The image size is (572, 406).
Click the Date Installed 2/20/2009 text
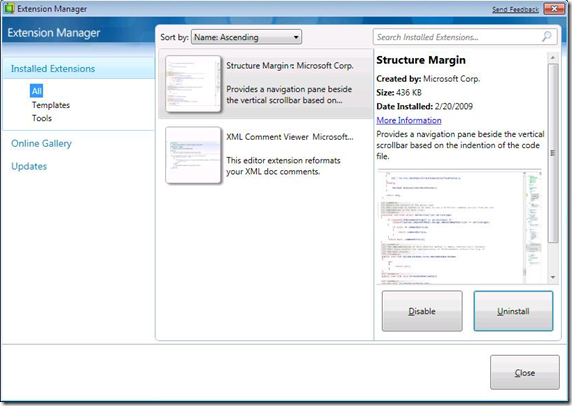[x=425, y=107]
